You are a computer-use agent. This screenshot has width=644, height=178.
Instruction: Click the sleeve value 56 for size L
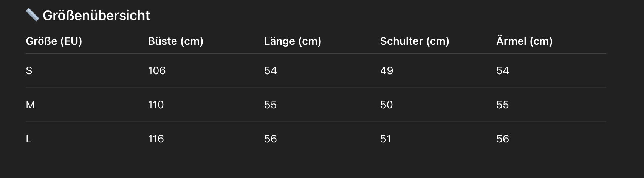pos(503,139)
